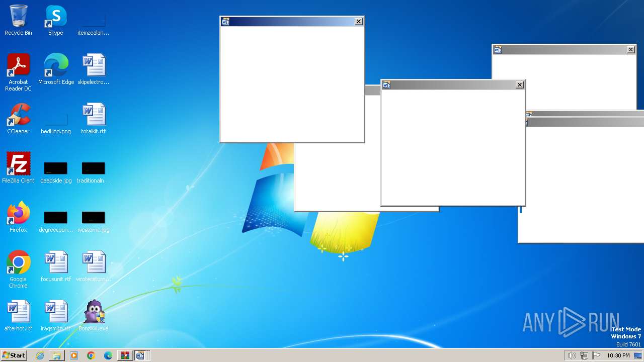644x362 pixels.
Task: Select FileZilla Client shortcut
Action: [18, 168]
